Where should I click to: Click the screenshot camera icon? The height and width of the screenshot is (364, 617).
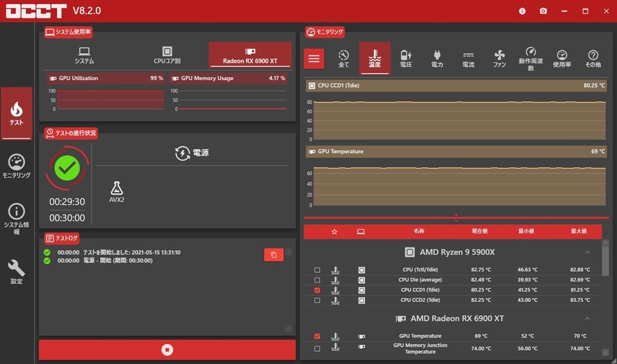tap(543, 11)
